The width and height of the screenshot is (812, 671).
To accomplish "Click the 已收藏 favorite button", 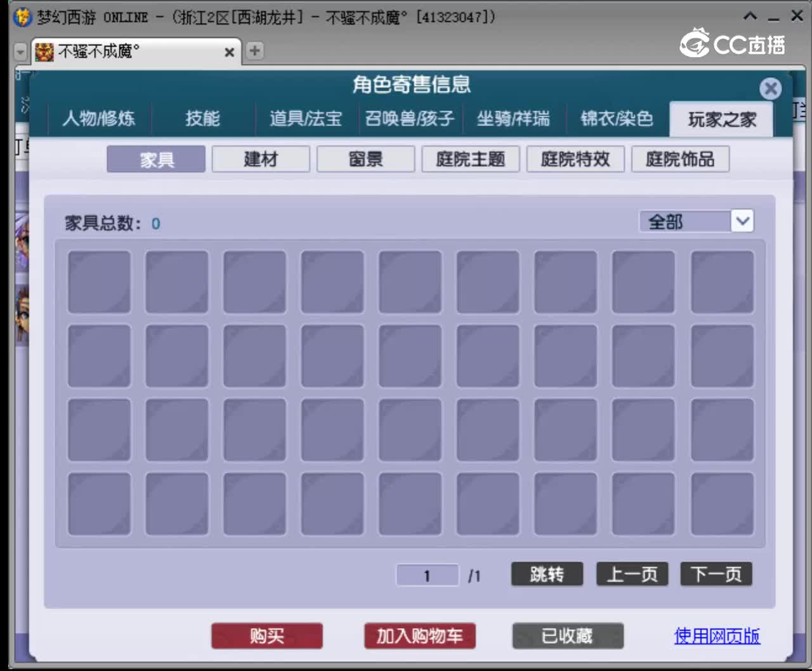I will click(568, 635).
